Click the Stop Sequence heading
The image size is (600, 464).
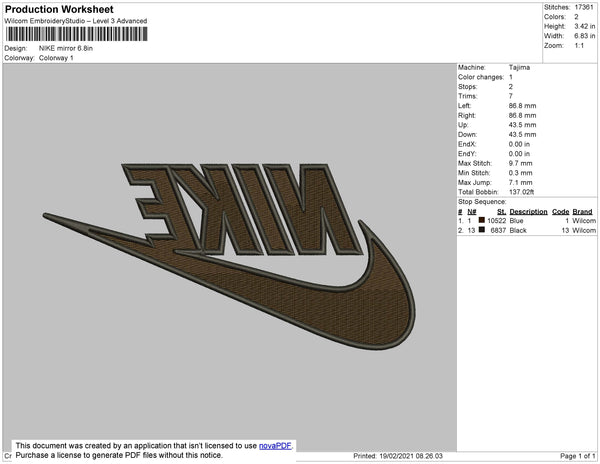(484, 203)
